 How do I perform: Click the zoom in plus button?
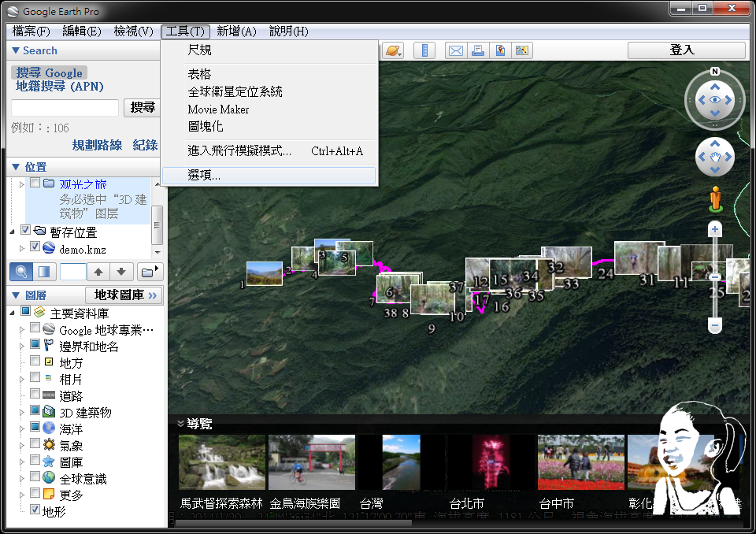coord(715,230)
